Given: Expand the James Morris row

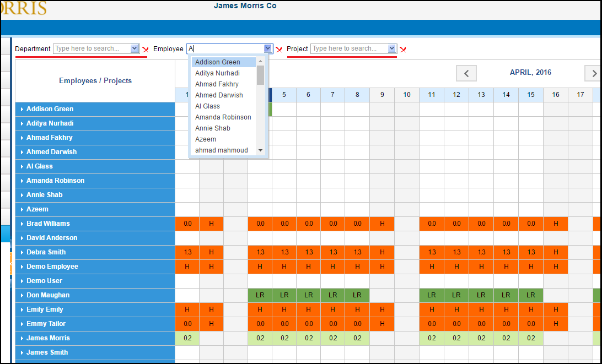Looking at the screenshot, I should 22,338.
